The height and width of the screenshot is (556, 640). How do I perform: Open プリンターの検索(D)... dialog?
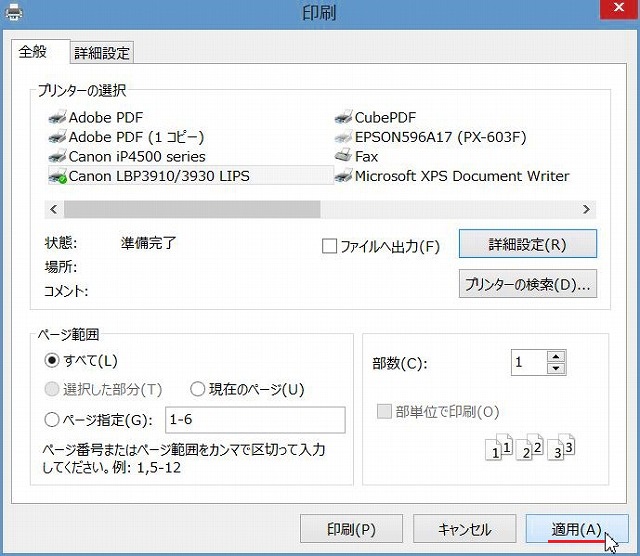point(528,284)
